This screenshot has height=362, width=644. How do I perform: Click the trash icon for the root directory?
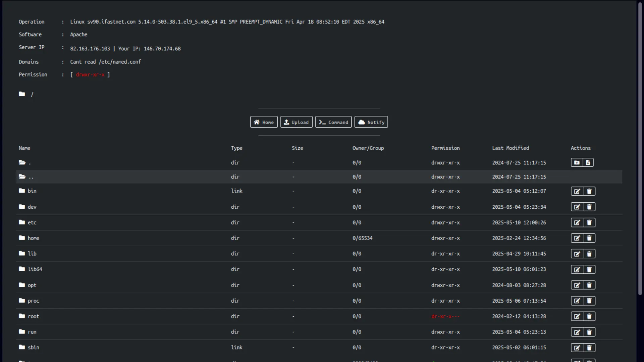click(589, 316)
